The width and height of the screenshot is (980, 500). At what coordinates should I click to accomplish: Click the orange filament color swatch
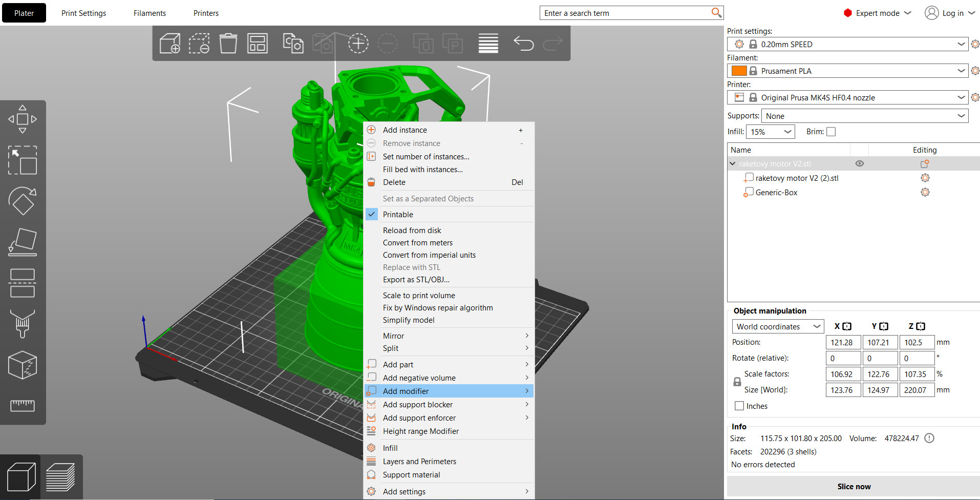pos(739,71)
